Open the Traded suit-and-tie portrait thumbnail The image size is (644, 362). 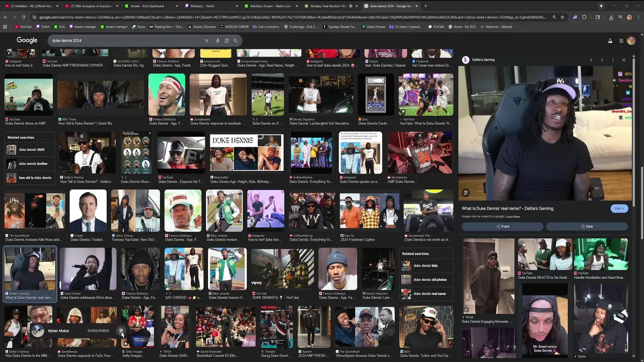tap(88, 211)
